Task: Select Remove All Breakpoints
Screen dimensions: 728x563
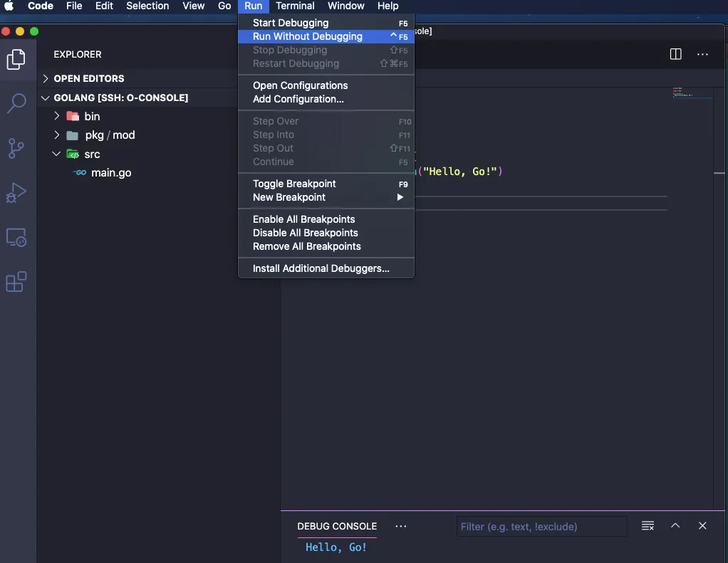Action: [326, 246]
